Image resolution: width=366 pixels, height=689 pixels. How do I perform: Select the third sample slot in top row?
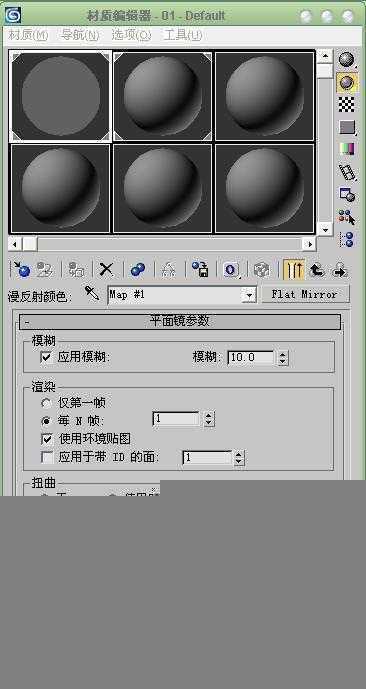[x=265, y=97]
